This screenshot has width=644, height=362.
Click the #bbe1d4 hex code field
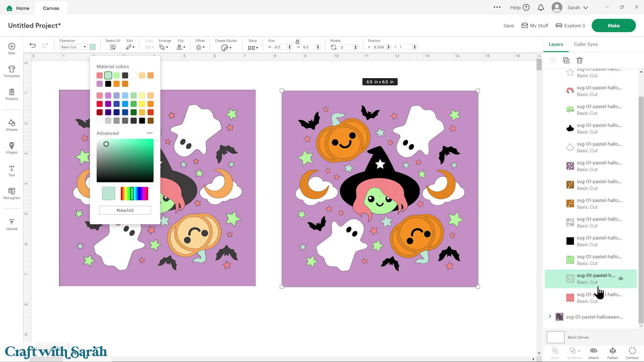coord(125,210)
